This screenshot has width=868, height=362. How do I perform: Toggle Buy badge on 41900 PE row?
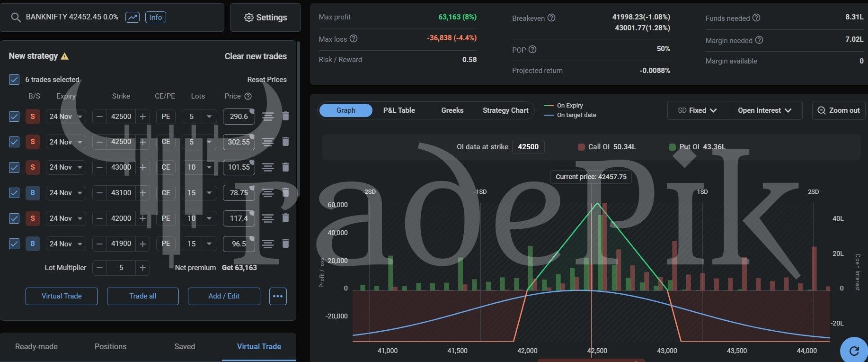pyautogui.click(x=33, y=244)
